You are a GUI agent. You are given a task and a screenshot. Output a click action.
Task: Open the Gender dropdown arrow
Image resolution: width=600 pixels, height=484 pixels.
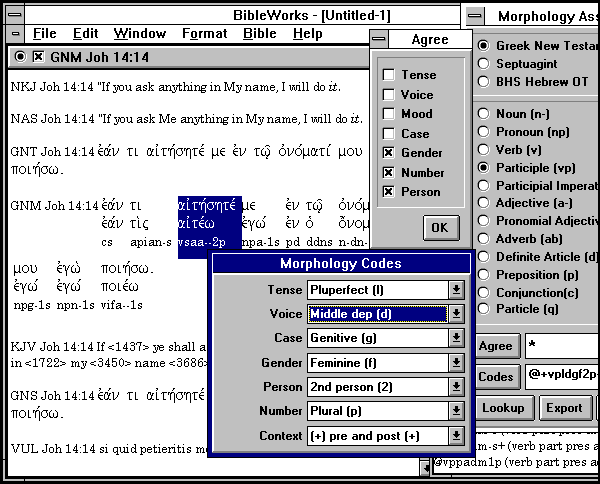456,363
